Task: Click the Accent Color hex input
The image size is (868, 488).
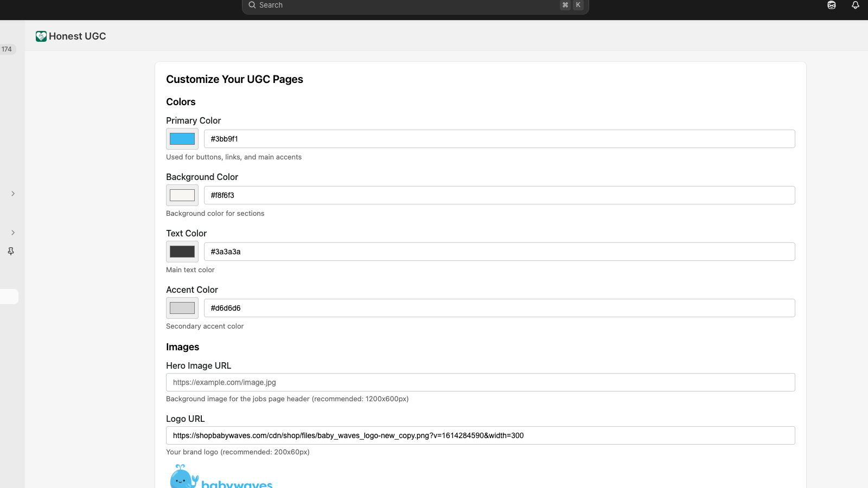Action: pos(499,308)
